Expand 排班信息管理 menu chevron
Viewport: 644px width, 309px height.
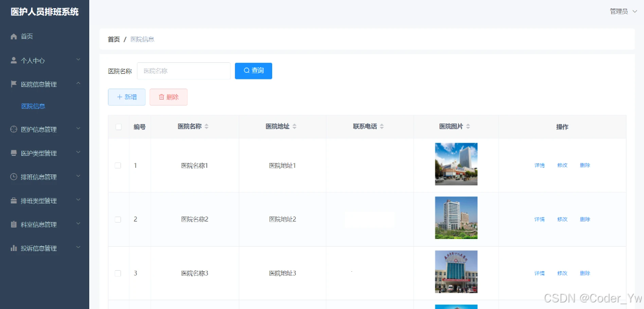tap(78, 177)
